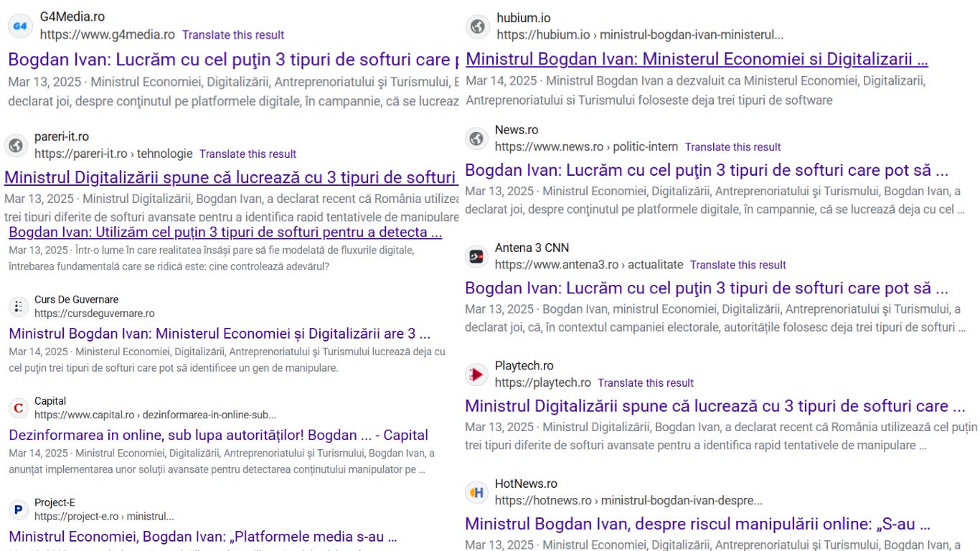
Task: Translate the pareri-it.ro result
Action: pyautogui.click(x=248, y=154)
